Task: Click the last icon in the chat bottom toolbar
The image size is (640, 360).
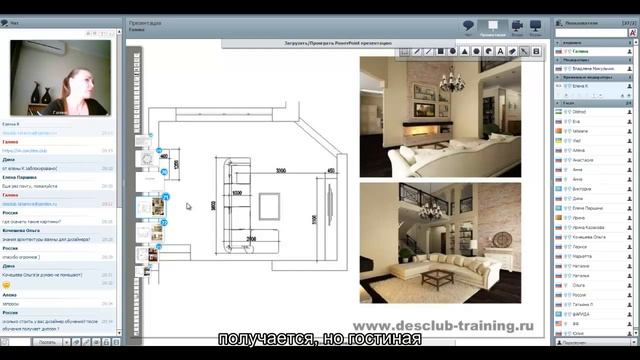Action: pos(116,342)
